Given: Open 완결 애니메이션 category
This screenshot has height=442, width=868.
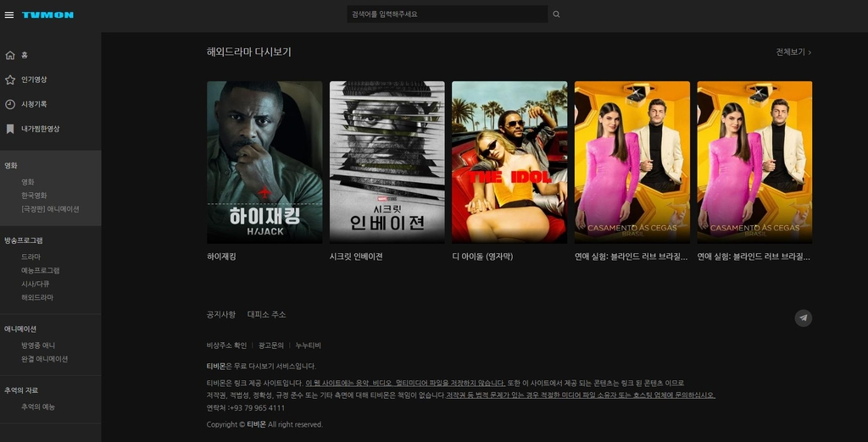Looking at the screenshot, I should (x=44, y=359).
